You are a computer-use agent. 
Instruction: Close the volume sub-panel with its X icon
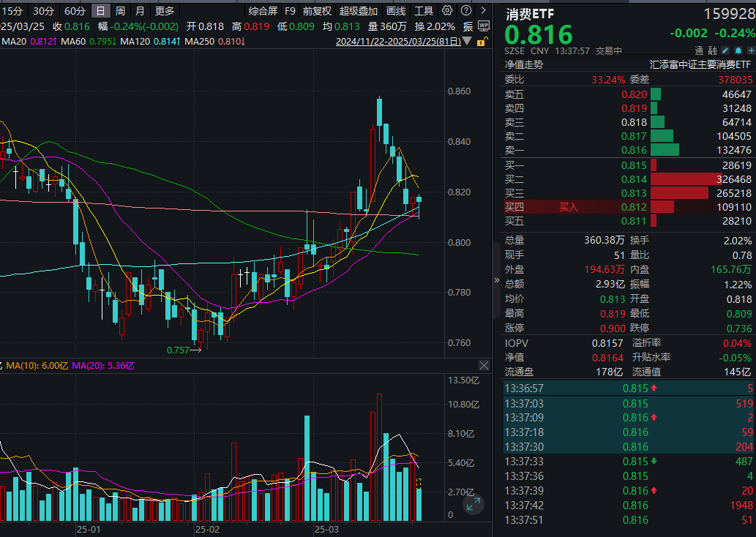pos(484,365)
